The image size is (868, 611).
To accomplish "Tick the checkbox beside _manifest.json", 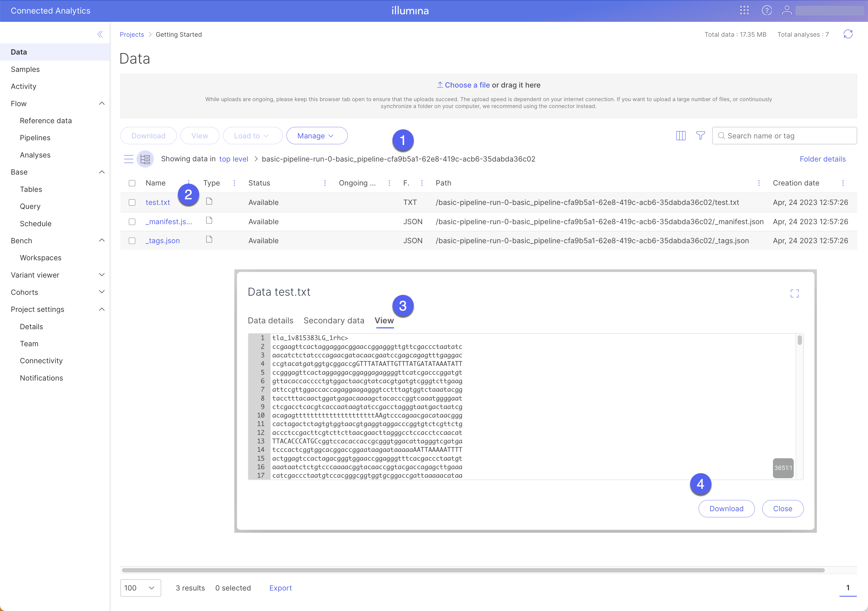I will tap(132, 222).
